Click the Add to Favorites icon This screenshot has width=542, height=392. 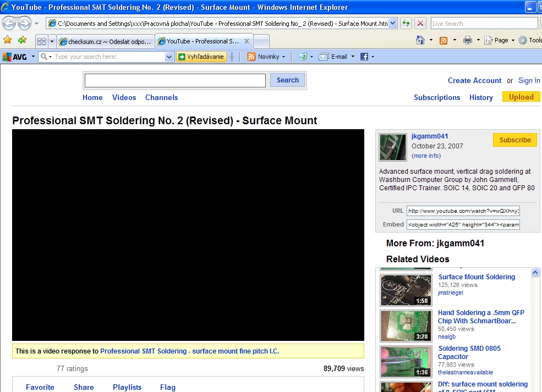23,40
